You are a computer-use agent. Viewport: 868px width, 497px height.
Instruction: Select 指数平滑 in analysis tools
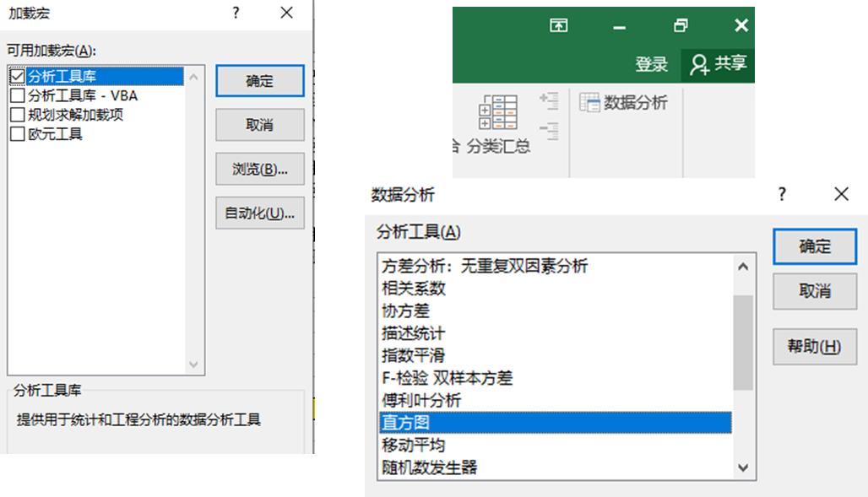coord(556,355)
